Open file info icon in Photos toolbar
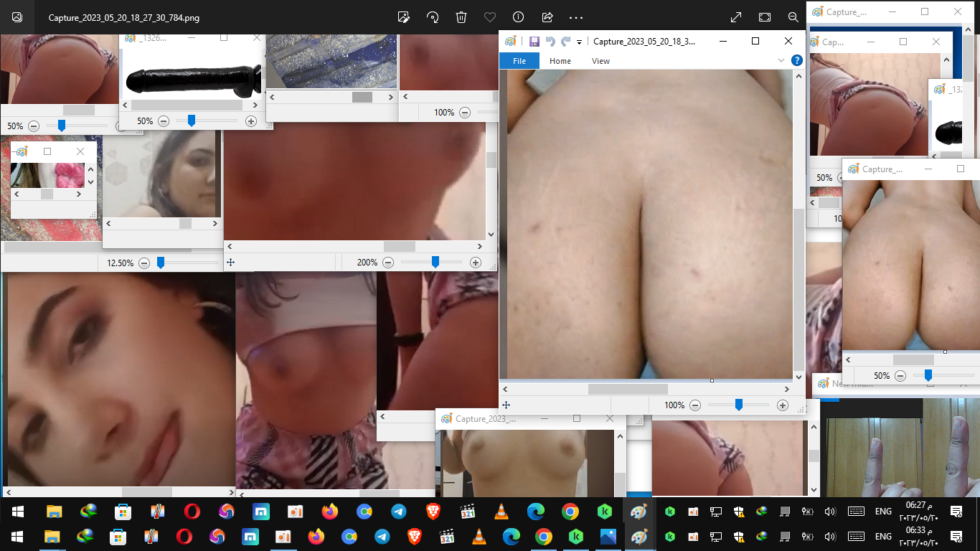Image resolution: width=980 pixels, height=551 pixels. point(519,17)
